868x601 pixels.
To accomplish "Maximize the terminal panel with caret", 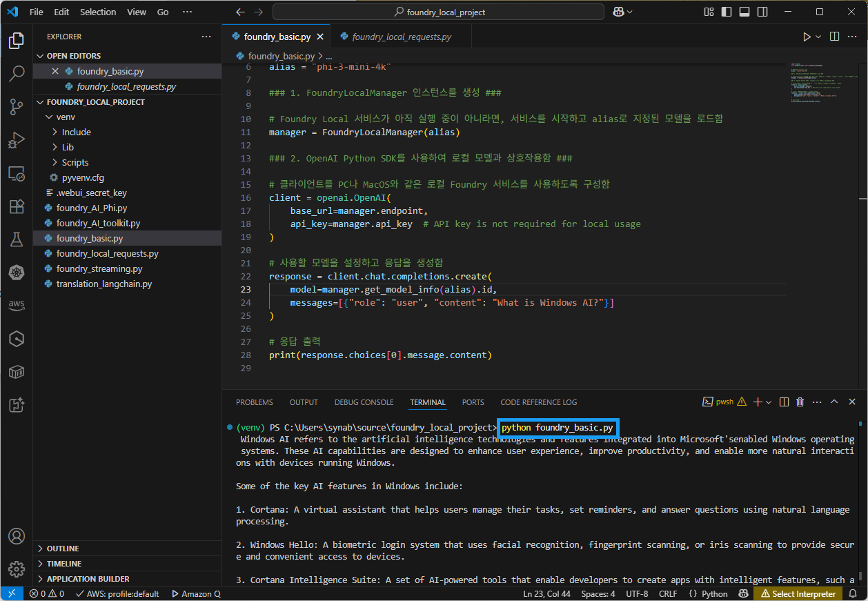I will point(834,402).
